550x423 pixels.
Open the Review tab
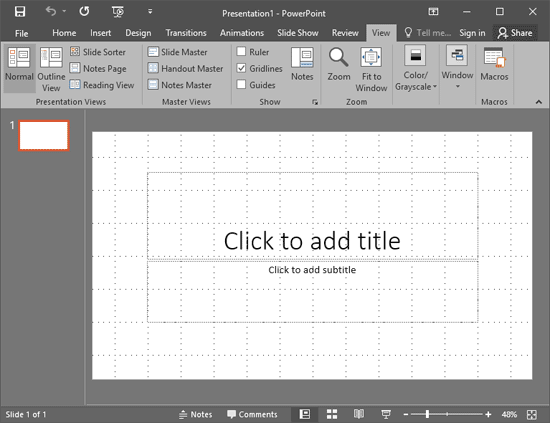click(345, 33)
